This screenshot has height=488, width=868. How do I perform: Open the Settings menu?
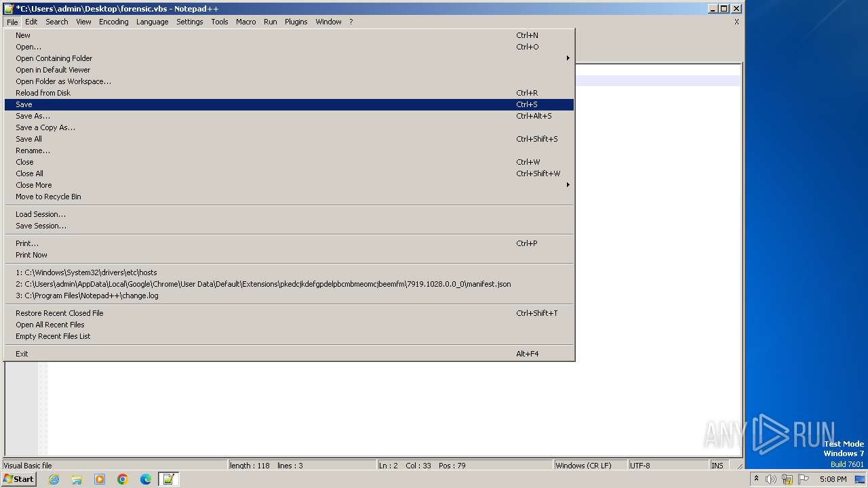pyautogui.click(x=190, y=22)
